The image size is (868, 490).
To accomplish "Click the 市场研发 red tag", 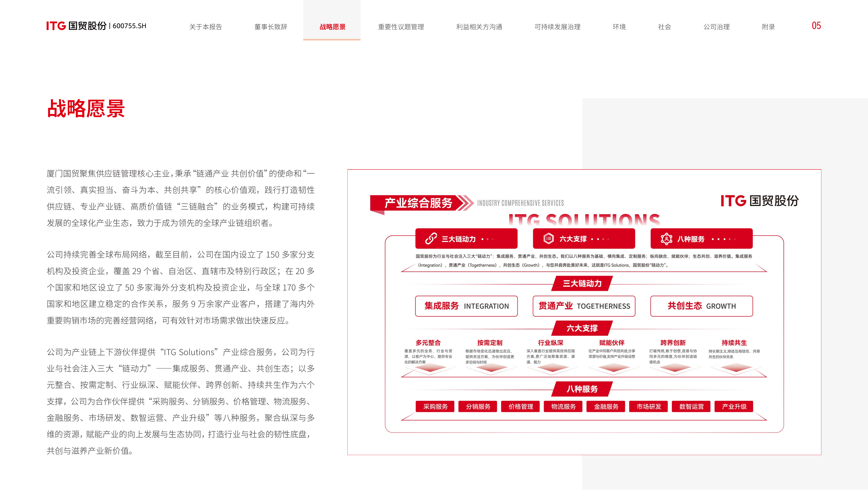I will (649, 406).
